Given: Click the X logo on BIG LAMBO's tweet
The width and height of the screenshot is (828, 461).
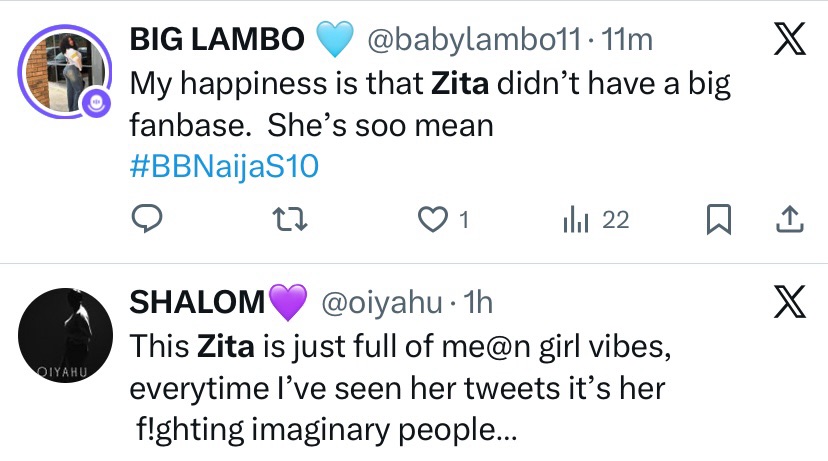Looking at the screenshot, I should (x=787, y=39).
